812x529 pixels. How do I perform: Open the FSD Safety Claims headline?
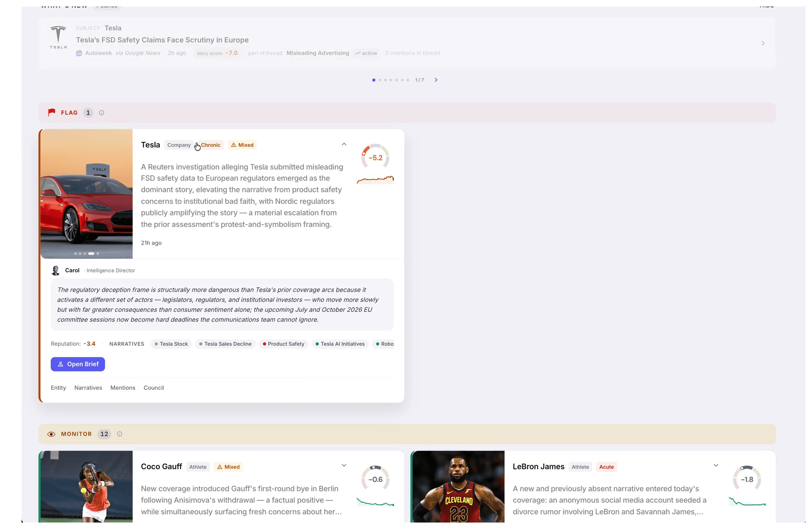[162, 40]
